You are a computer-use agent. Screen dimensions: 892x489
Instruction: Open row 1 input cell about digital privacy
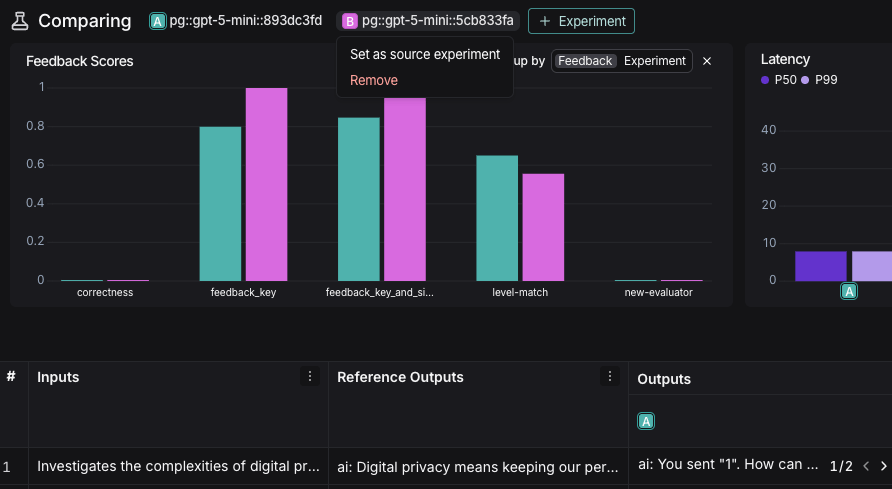click(x=178, y=466)
